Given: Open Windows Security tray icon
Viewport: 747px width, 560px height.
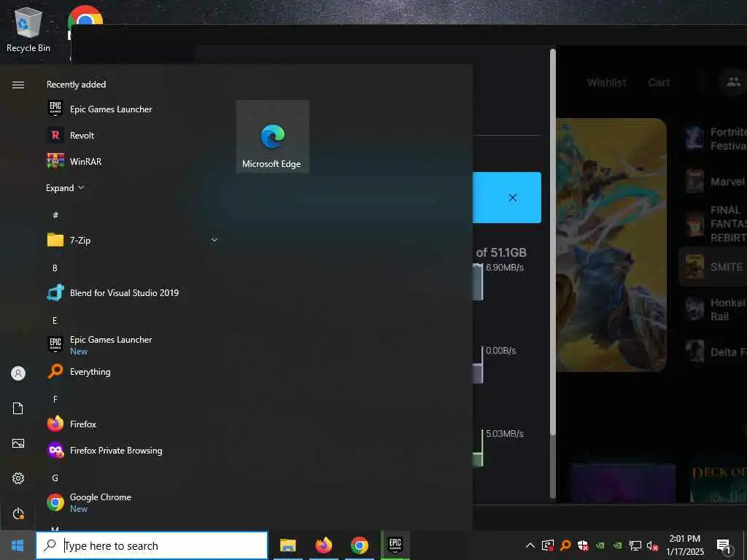Looking at the screenshot, I should (x=583, y=545).
